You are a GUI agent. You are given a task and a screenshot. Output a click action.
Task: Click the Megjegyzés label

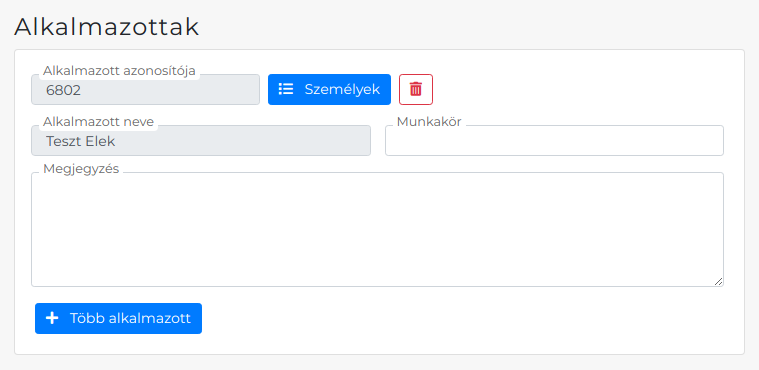point(81,169)
